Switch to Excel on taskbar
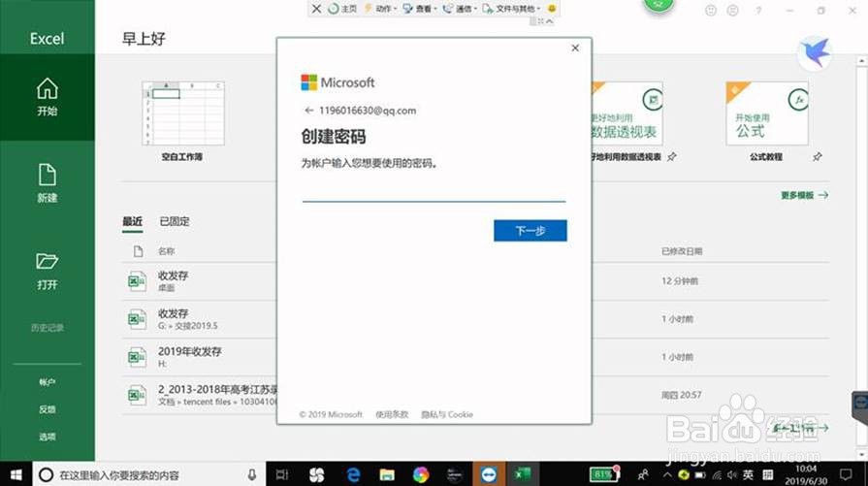The height and width of the screenshot is (486, 868). click(523, 474)
